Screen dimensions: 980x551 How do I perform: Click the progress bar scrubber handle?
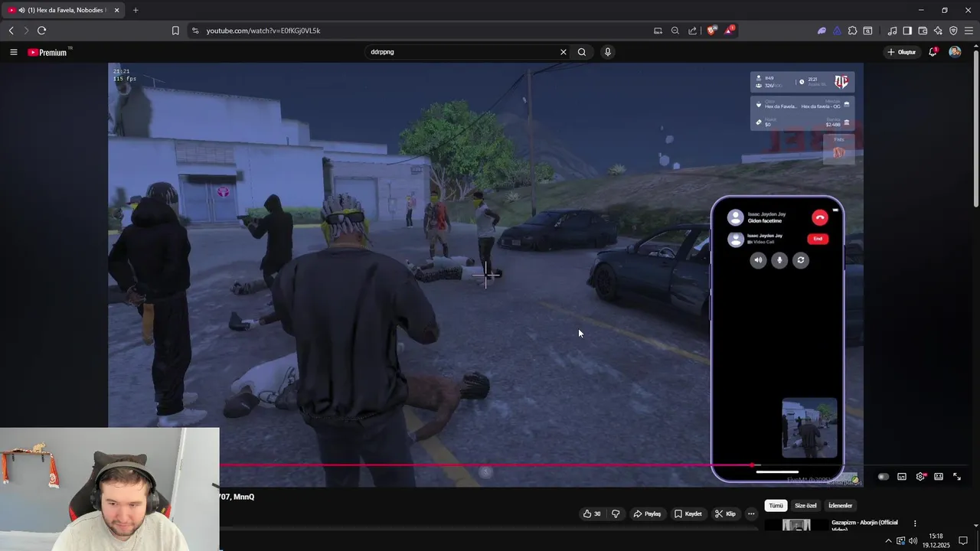point(753,465)
